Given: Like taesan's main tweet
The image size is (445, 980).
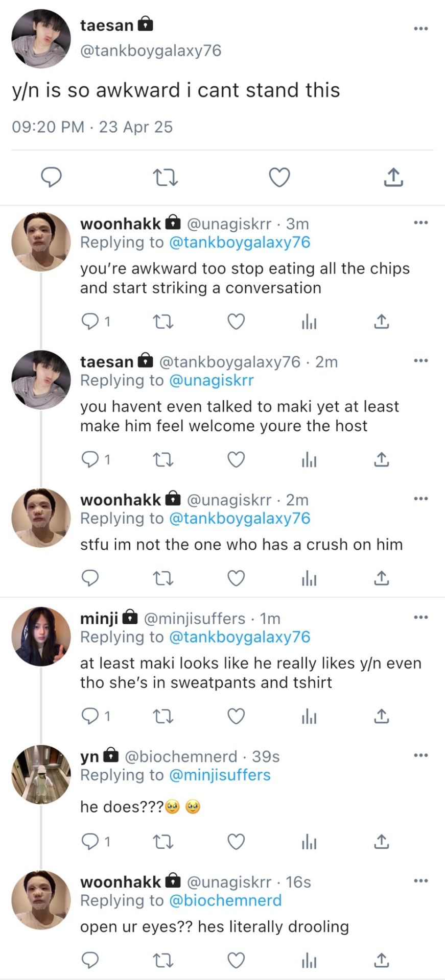Looking at the screenshot, I should (279, 177).
